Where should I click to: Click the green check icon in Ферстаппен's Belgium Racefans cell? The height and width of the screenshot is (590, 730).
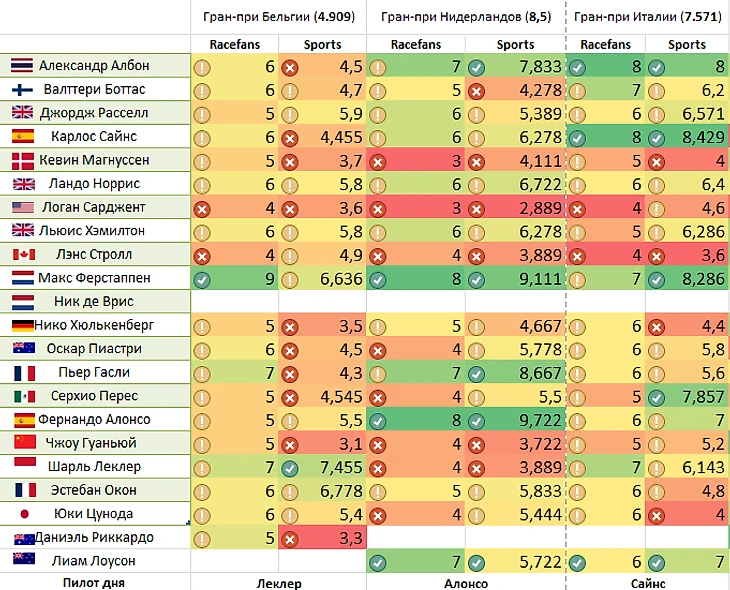202,280
